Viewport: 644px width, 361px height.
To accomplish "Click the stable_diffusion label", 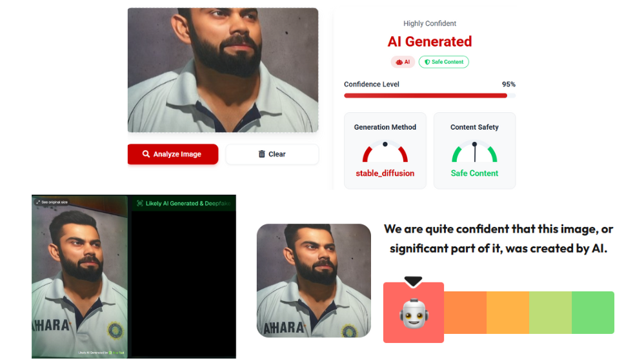I will (385, 173).
